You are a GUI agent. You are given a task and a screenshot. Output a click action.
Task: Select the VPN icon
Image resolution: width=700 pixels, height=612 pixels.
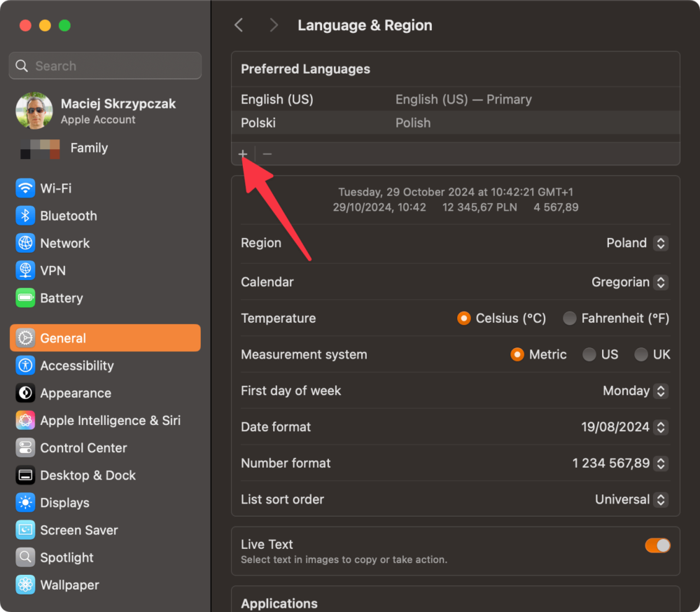pyautogui.click(x=25, y=270)
